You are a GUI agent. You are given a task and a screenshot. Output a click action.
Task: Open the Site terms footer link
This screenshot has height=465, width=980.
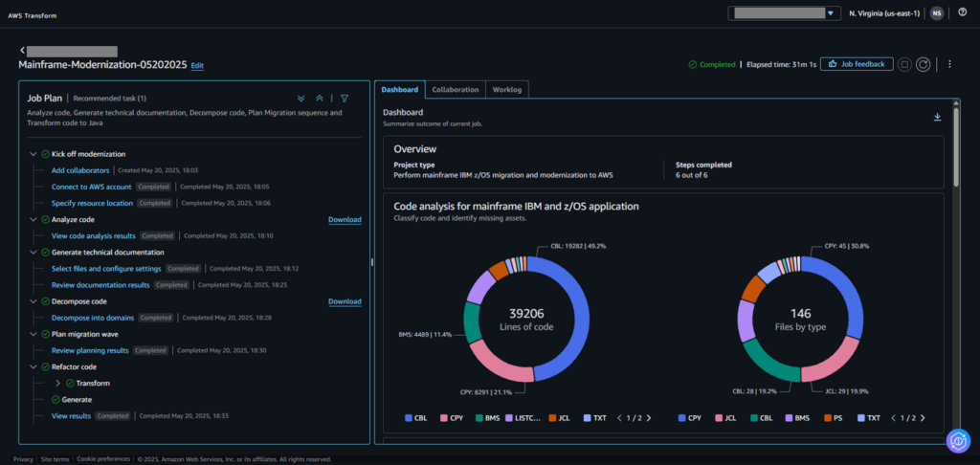(55, 459)
